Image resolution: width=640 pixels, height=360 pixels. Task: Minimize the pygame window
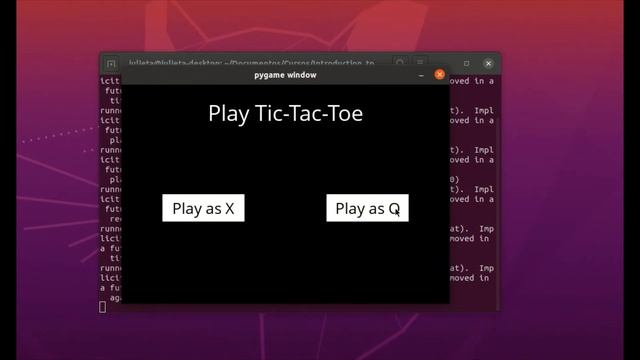click(421, 75)
